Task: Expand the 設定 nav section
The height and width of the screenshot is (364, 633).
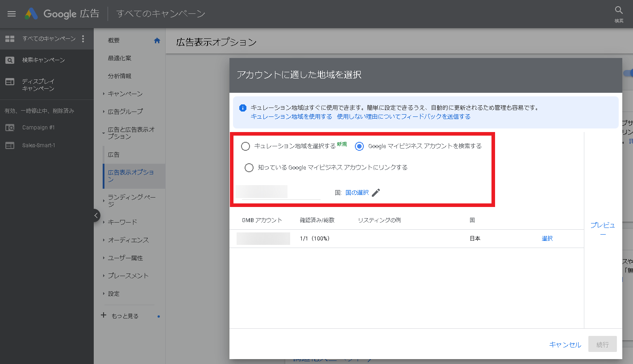Action: point(104,294)
